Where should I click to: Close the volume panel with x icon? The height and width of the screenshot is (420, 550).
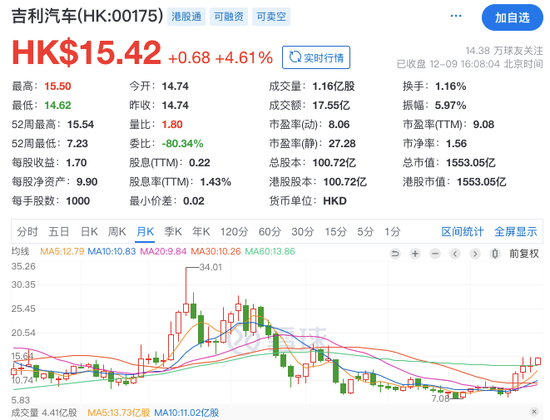pyautogui.click(x=534, y=412)
